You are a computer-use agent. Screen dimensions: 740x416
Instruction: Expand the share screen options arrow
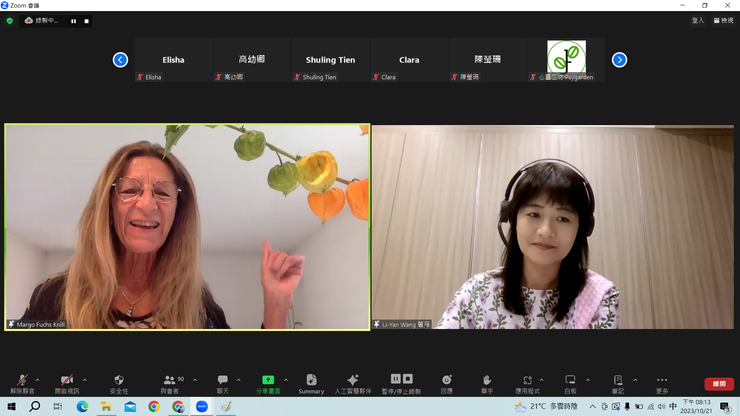tap(286, 380)
